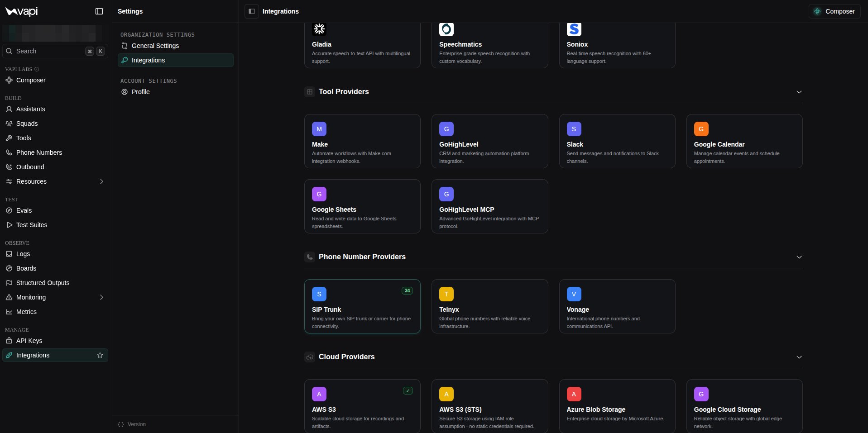Click the Google Sheets purple G icon
The width and height of the screenshot is (868, 433).
319,194
